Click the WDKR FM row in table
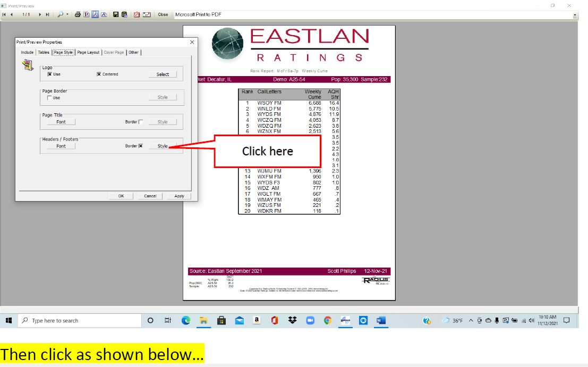Viewport: 588px width, 367px height. (x=289, y=211)
